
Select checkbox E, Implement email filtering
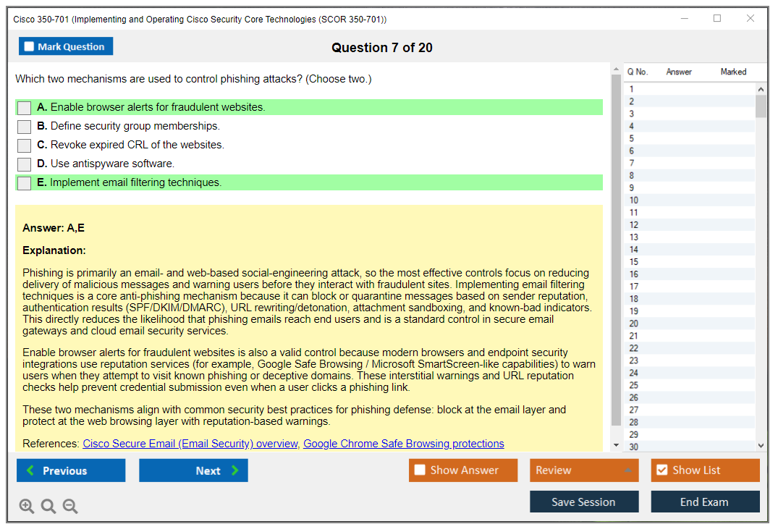25,183
